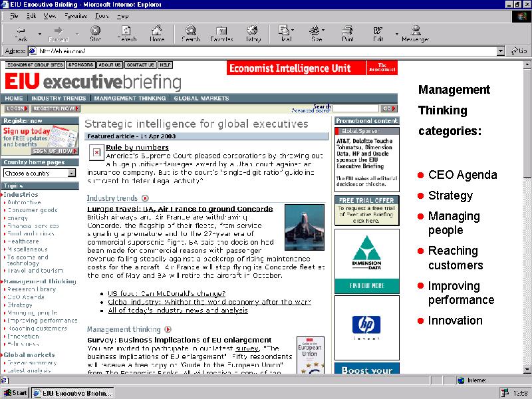Click the broken image icon beside Rule by numbers
This screenshot has width=532, height=399.
click(96, 152)
